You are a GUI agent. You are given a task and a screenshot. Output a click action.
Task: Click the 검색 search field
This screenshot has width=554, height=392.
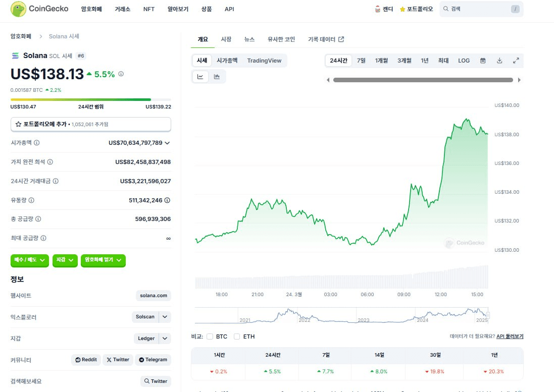(481, 9)
